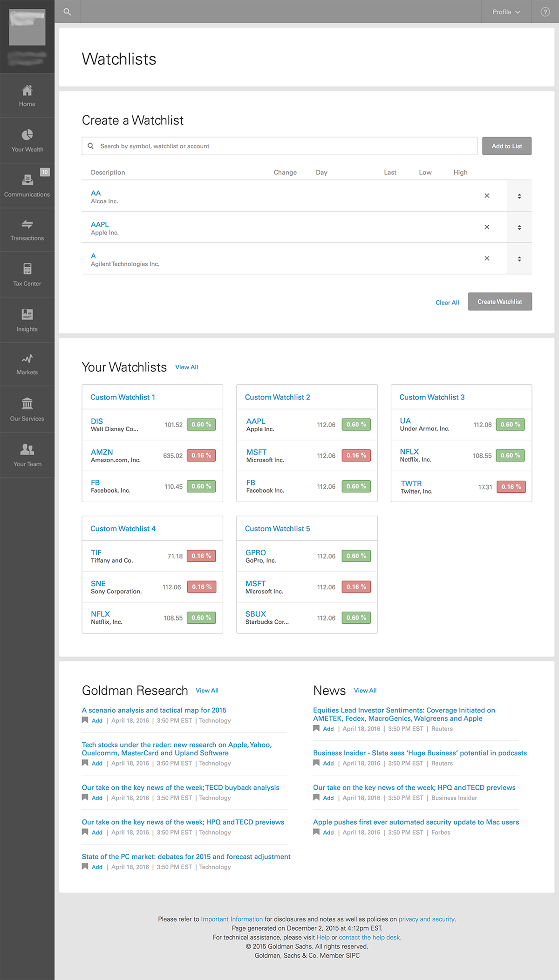The height and width of the screenshot is (980, 559).
Task: Open DIS ticker in Watchlist 1
Action: (x=97, y=421)
